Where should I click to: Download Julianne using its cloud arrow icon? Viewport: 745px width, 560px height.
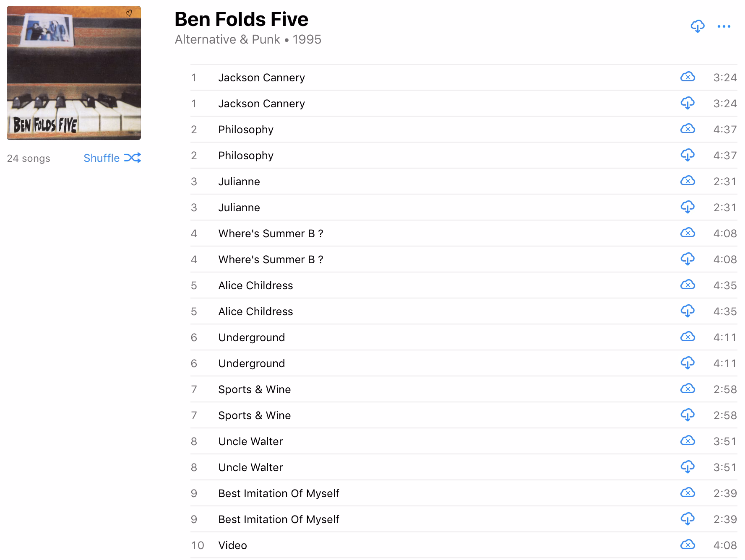click(x=688, y=207)
